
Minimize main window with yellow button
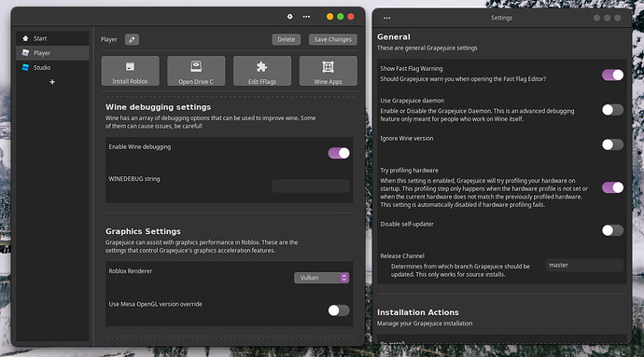[329, 17]
